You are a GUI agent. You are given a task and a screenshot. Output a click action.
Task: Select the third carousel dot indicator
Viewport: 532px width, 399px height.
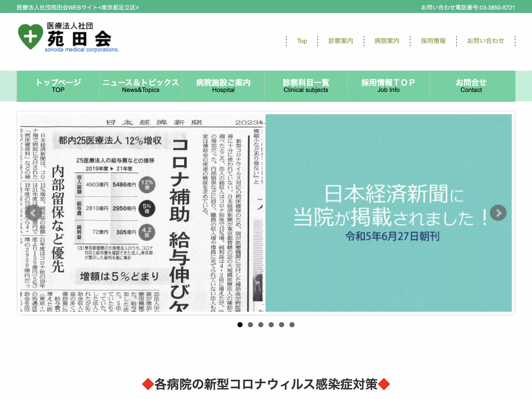tap(261, 324)
